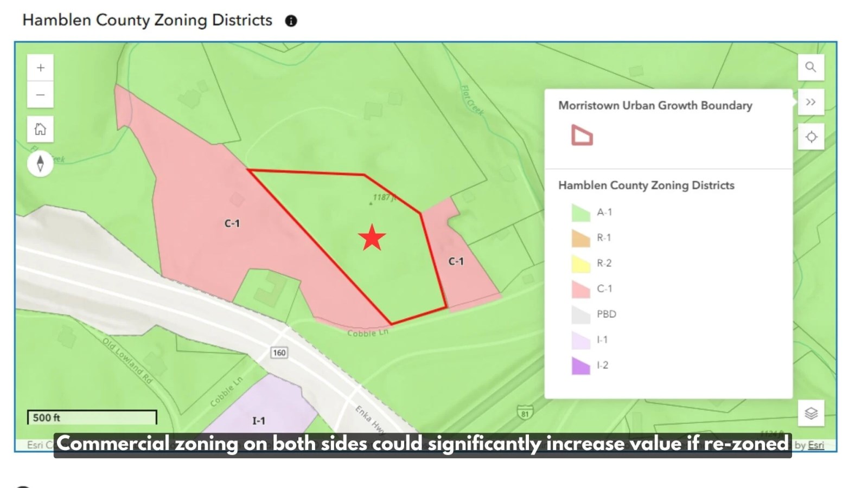
Task: Click the Route 160 highway shield
Action: (279, 353)
